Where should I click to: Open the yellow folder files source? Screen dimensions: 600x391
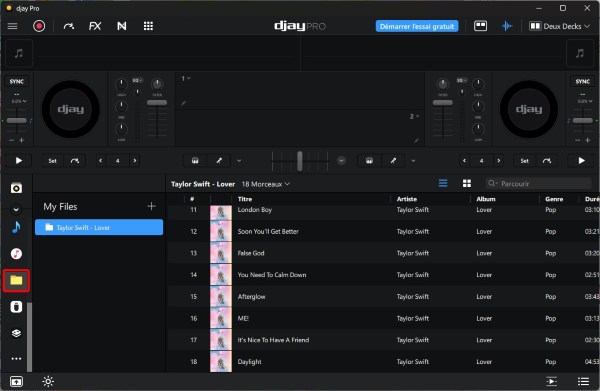coord(16,280)
